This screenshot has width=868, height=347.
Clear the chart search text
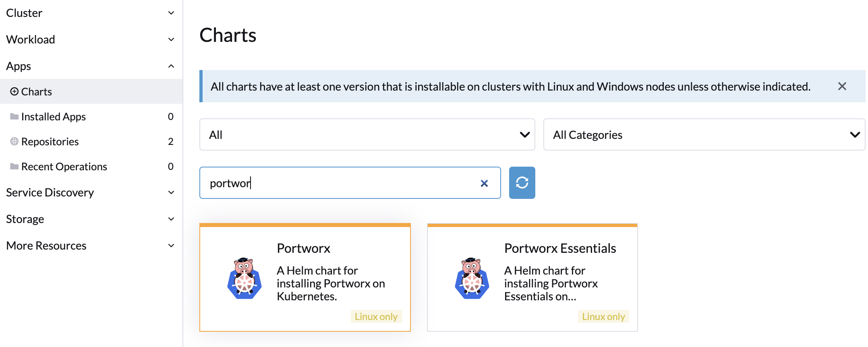click(484, 183)
